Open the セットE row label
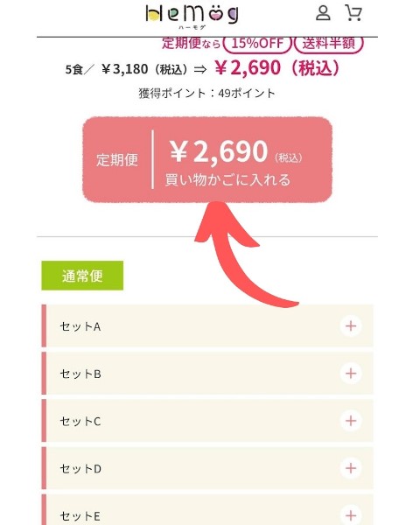This screenshot has height=525, width=420. click(80, 516)
